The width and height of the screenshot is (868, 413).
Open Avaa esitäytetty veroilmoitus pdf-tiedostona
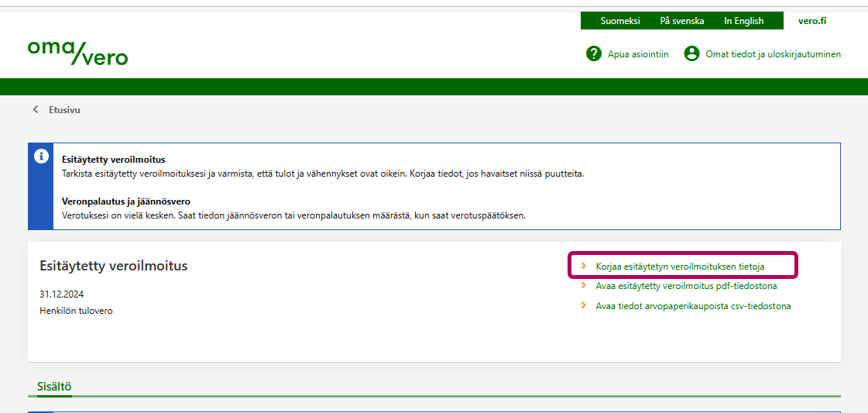[x=686, y=286]
